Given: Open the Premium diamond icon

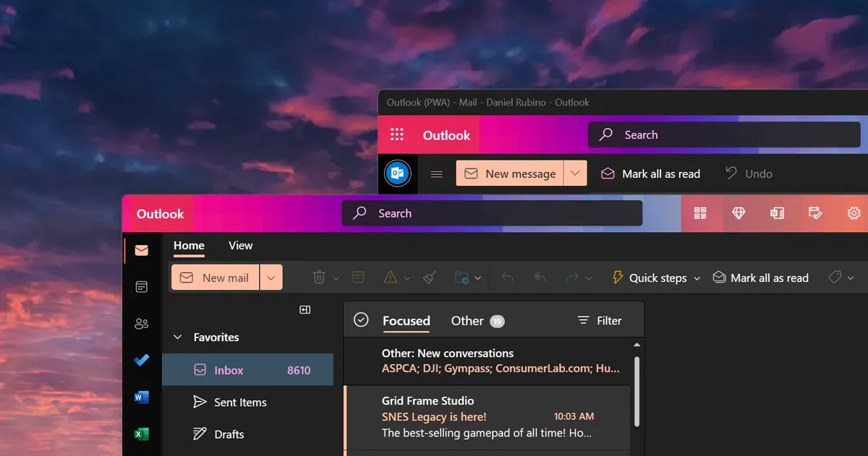Looking at the screenshot, I should point(738,213).
